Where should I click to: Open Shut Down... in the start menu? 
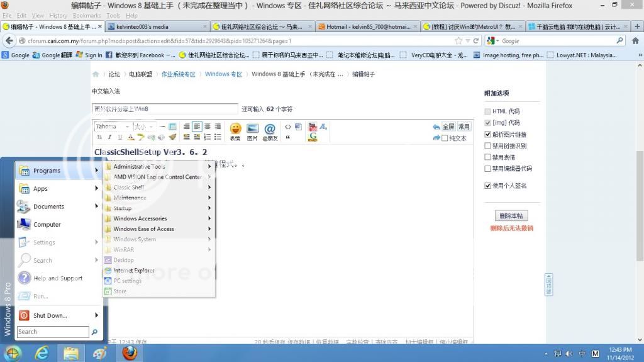pos(50,315)
